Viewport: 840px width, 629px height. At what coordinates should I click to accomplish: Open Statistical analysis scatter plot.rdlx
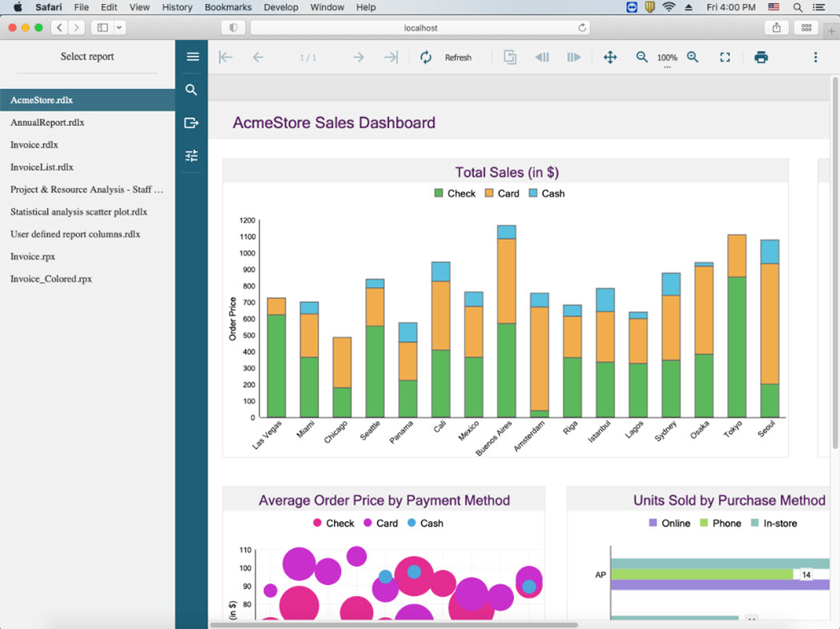(87, 212)
